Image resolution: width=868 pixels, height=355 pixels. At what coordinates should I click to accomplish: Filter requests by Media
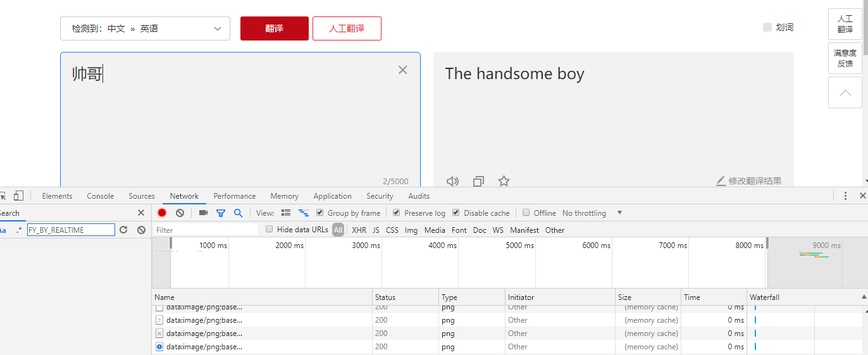coord(435,230)
